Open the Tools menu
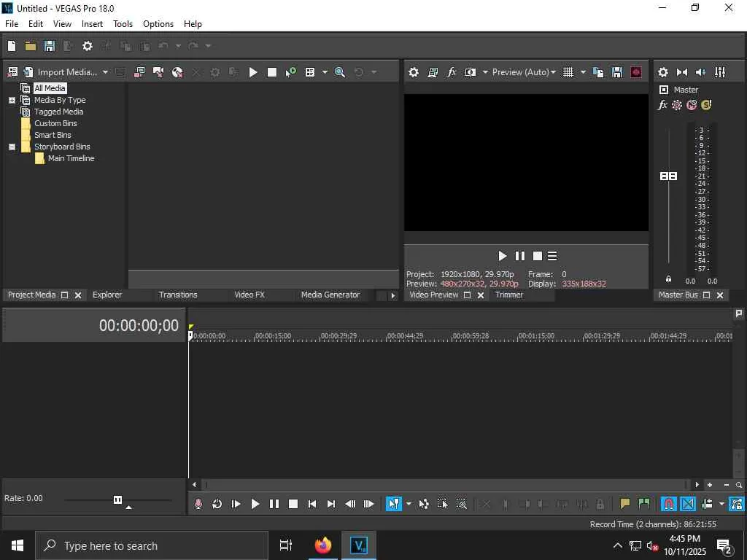The height and width of the screenshot is (560, 747). (123, 24)
